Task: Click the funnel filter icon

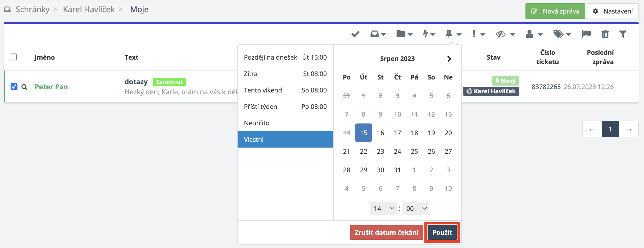Action: click(623, 34)
